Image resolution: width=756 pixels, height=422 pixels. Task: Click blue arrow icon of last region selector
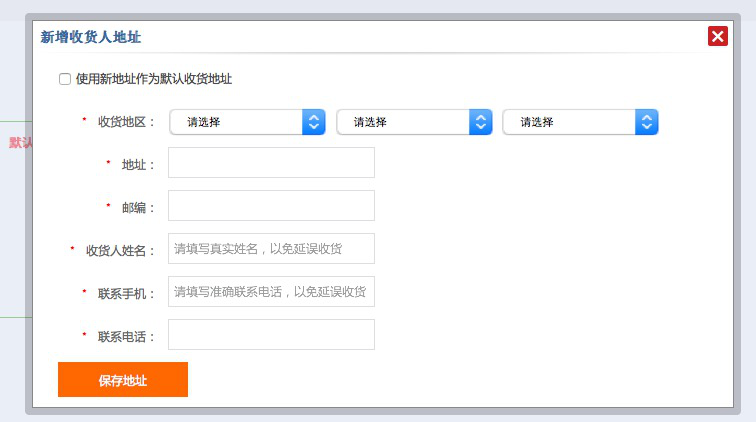coord(647,122)
